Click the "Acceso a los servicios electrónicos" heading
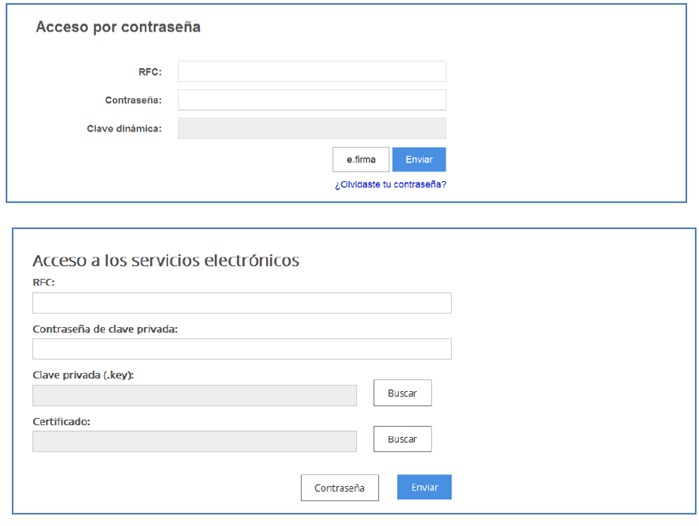Viewport: 699px width, 526px height. (x=166, y=261)
